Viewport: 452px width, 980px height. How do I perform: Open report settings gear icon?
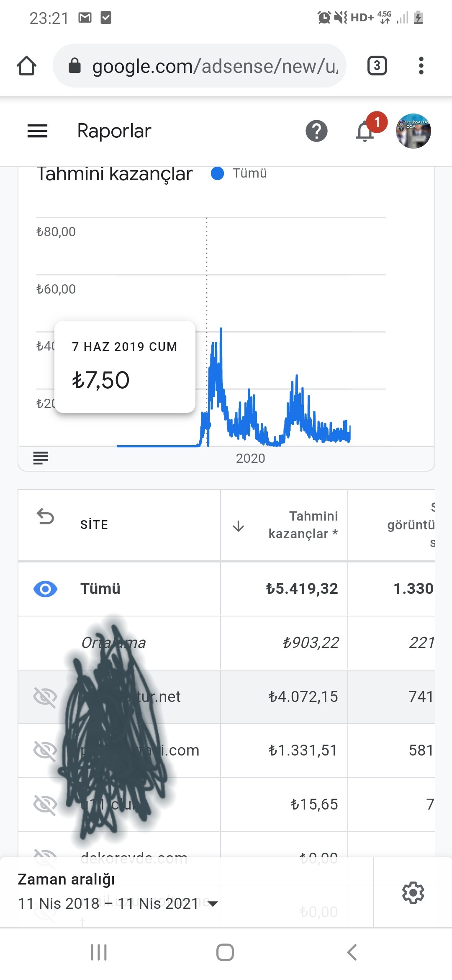(x=413, y=893)
